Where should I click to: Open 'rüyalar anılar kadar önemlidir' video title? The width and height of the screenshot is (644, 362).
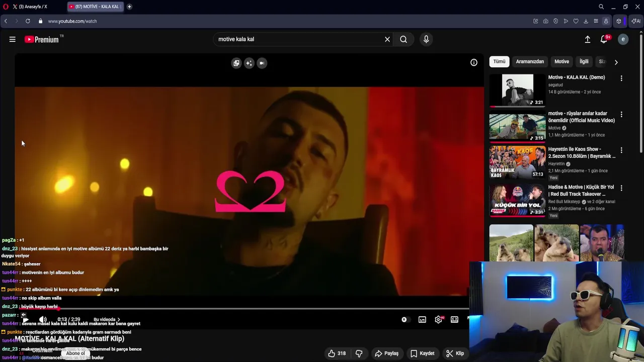click(x=582, y=117)
